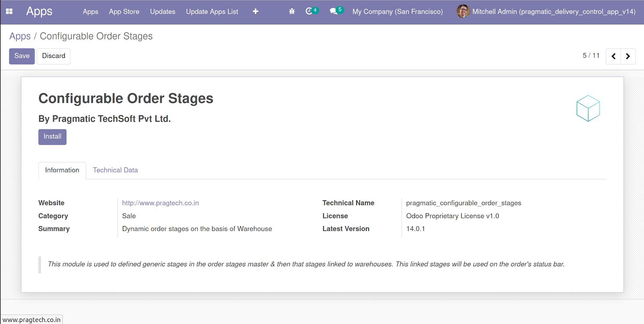The height and width of the screenshot is (324, 644).
Task: Click the Save button
Action: 22,56
